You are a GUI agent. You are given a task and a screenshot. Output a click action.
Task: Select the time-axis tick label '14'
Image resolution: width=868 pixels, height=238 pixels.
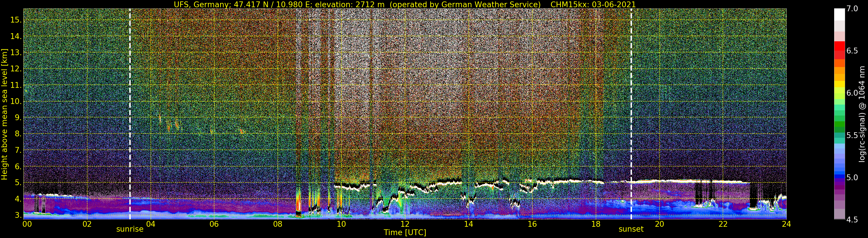click(x=468, y=224)
